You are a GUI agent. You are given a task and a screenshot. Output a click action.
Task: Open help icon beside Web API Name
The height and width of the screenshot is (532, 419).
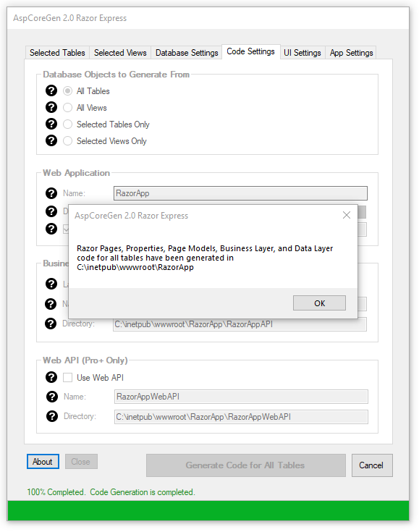click(52, 397)
